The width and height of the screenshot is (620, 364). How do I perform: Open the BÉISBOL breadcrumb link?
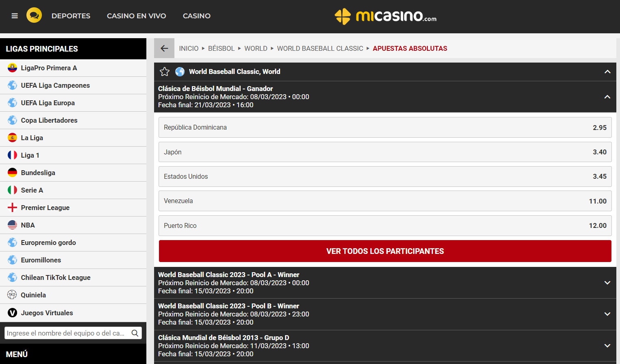[221, 48]
